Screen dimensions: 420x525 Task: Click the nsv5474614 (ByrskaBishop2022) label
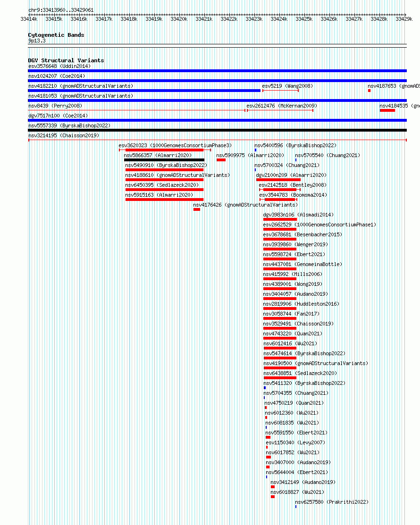(x=304, y=354)
